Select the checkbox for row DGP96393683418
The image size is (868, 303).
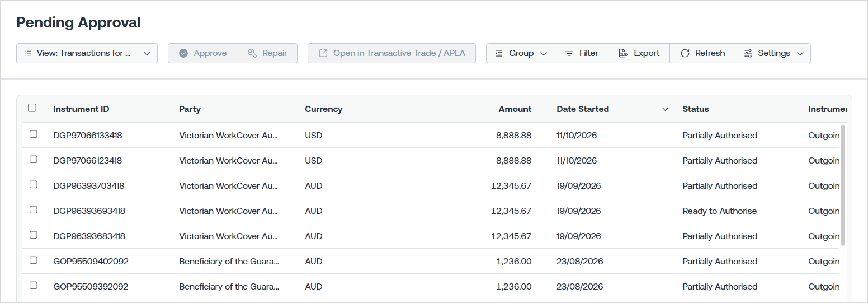tap(34, 235)
